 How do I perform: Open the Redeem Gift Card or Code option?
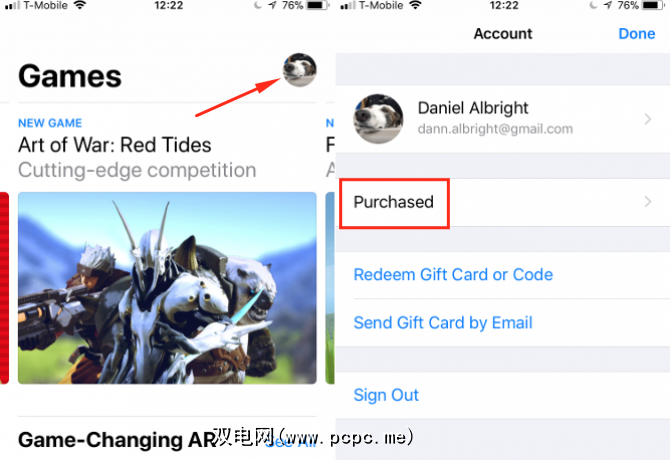(453, 275)
